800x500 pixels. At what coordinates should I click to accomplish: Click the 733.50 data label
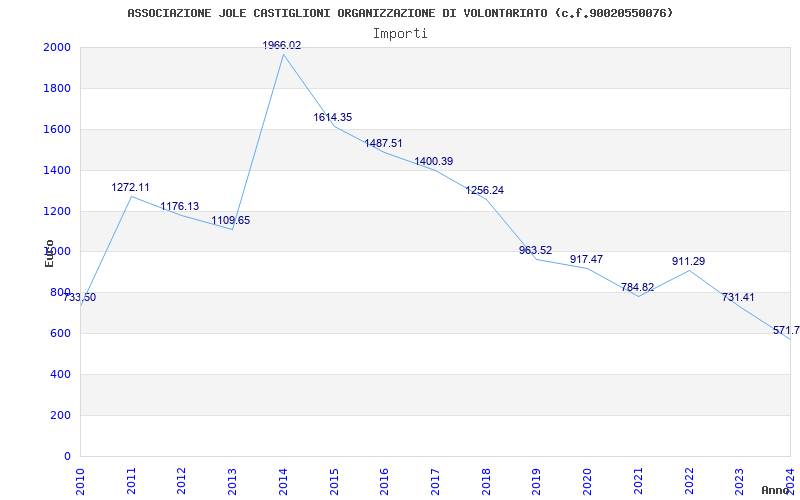pyautogui.click(x=80, y=297)
